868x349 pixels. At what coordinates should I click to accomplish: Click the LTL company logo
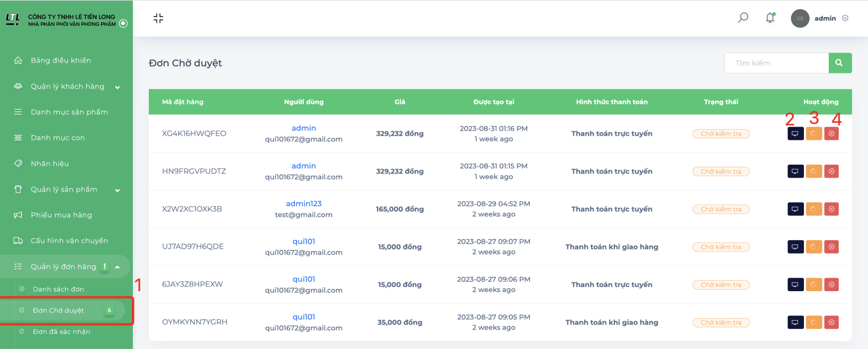13,20
